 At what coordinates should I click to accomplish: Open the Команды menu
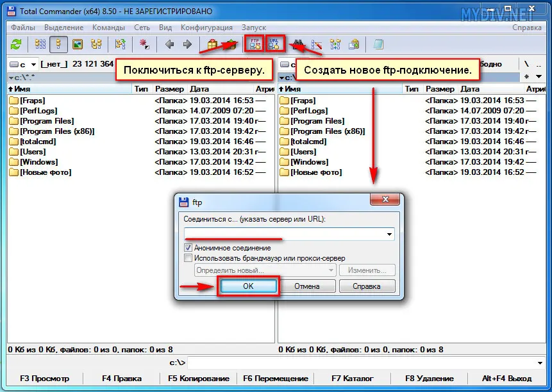(x=108, y=28)
